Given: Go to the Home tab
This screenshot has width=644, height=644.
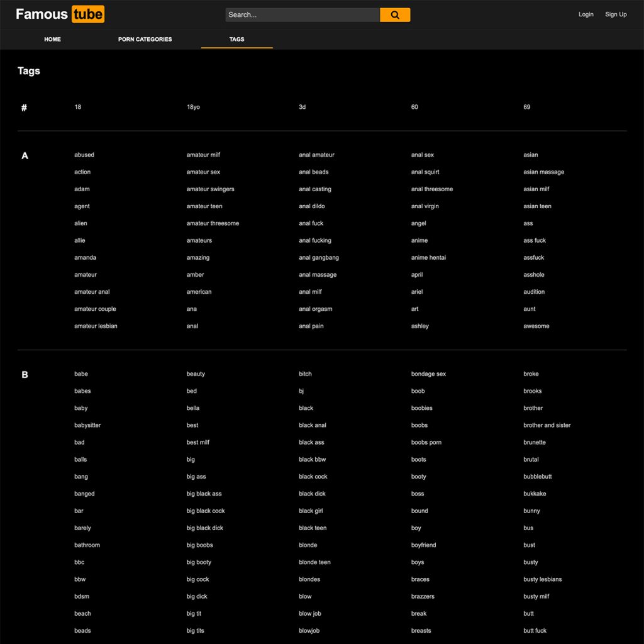Looking at the screenshot, I should coord(52,39).
